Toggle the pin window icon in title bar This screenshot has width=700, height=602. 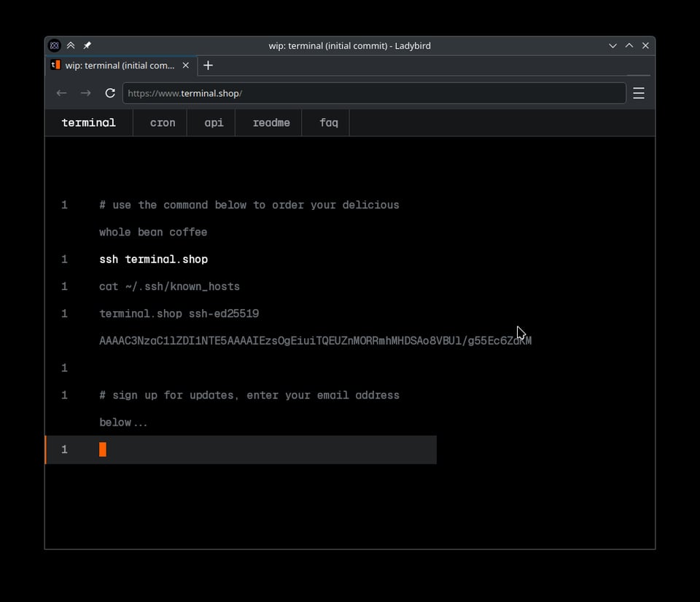(x=87, y=45)
